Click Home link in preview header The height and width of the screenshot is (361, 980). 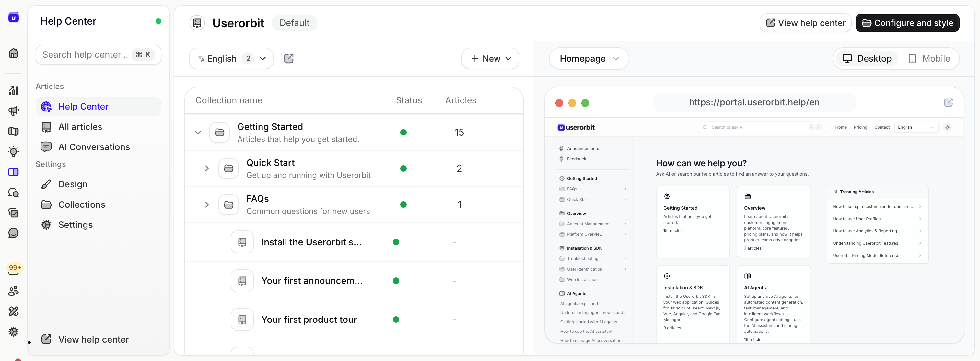tap(841, 127)
